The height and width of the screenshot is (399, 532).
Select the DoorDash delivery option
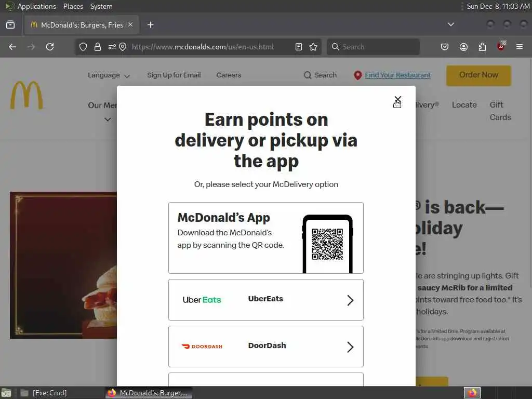click(266, 347)
